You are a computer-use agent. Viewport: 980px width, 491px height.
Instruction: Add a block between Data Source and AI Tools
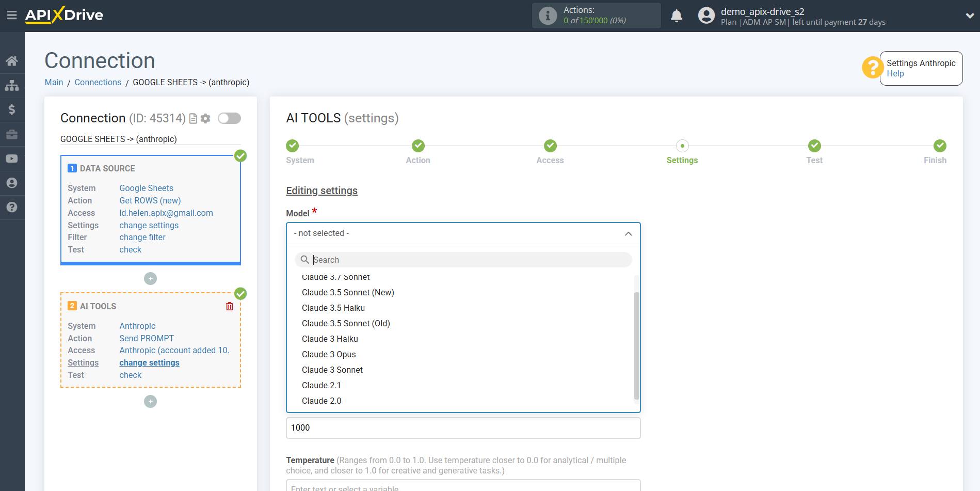point(150,278)
